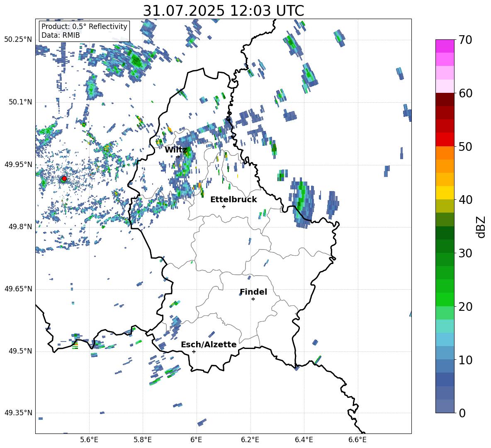Image resolution: width=491 pixels, height=448 pixels.
Task: Click the Wiltz station cross marker
Action: pos(178,157)
